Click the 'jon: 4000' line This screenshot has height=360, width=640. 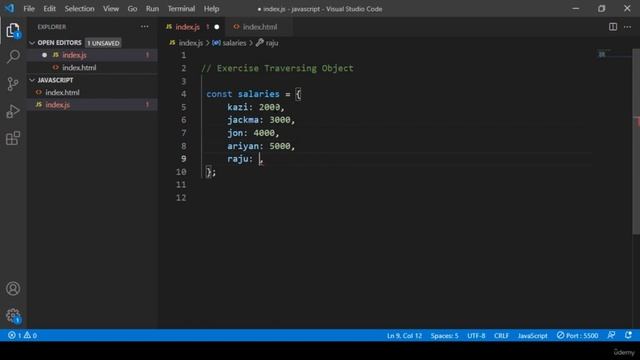253,133
